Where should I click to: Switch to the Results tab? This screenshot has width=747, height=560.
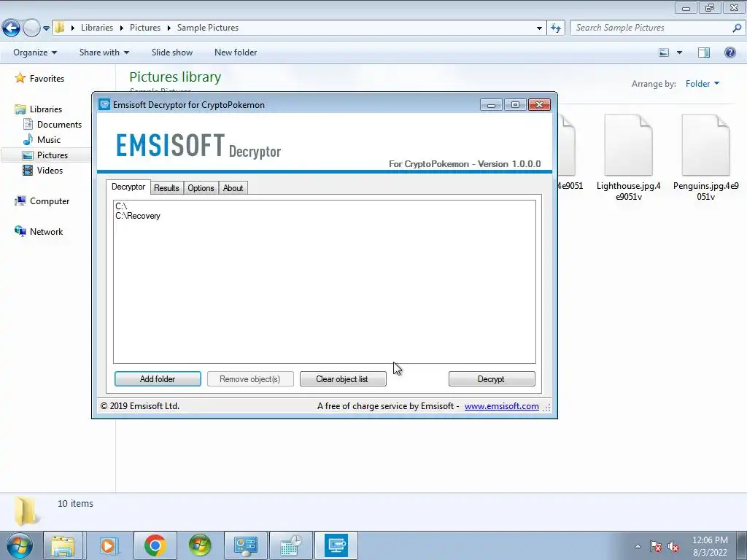pos(166,188)
